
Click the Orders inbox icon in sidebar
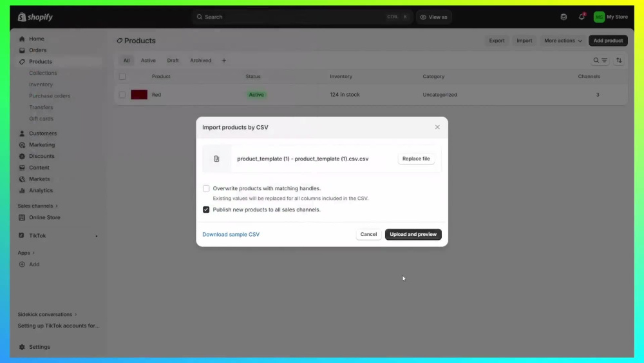(x=22, y=50)
